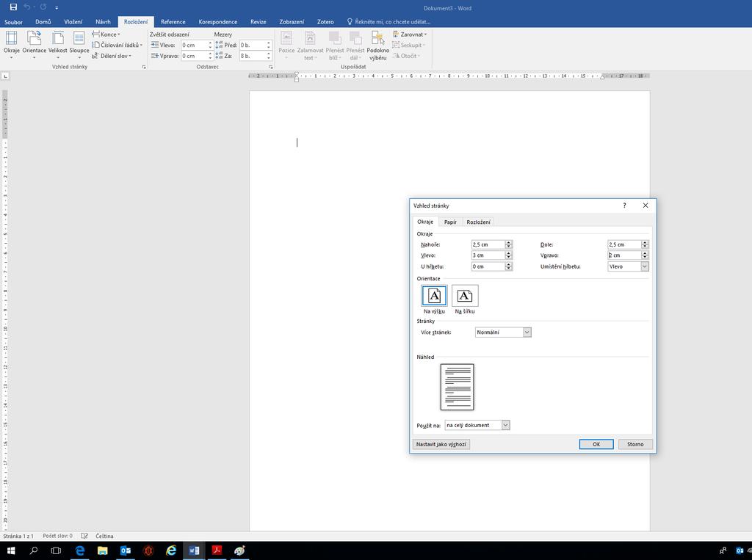Open the Velikost page size menu
Screen dimensions: 752x560
tap(58, 45)
